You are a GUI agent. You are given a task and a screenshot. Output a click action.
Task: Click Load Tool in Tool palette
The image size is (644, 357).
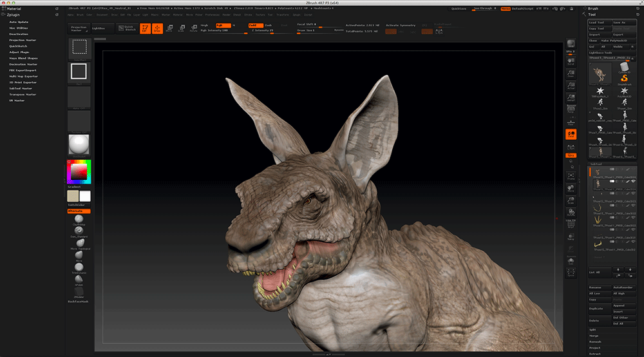[600, 23]
